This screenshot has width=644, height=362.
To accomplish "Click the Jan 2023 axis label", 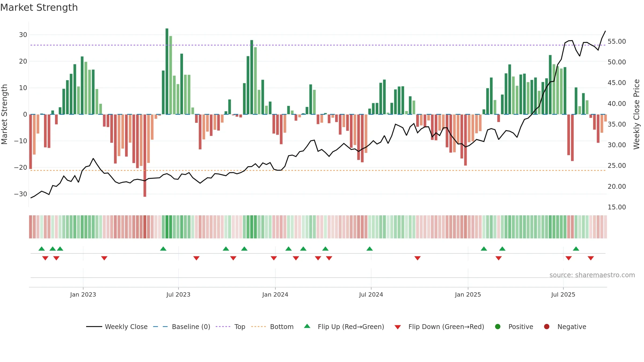I will tap(83, 294).
